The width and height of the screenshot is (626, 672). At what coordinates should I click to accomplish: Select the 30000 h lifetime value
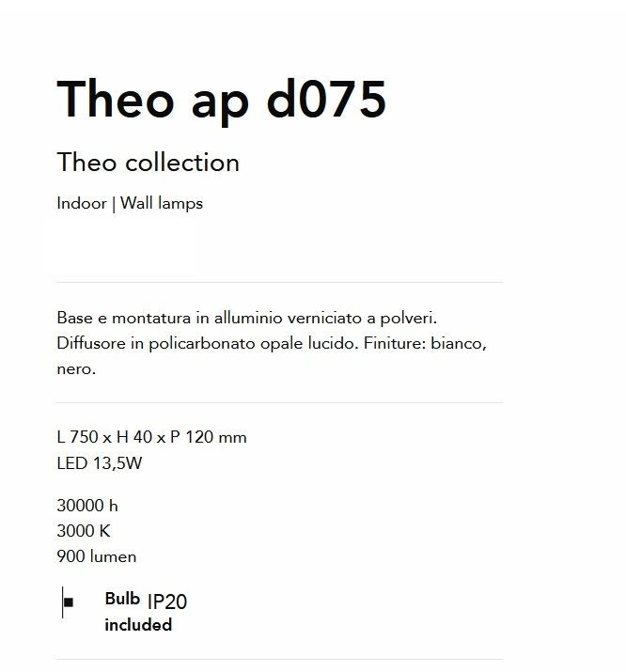(x=87, y=506)
